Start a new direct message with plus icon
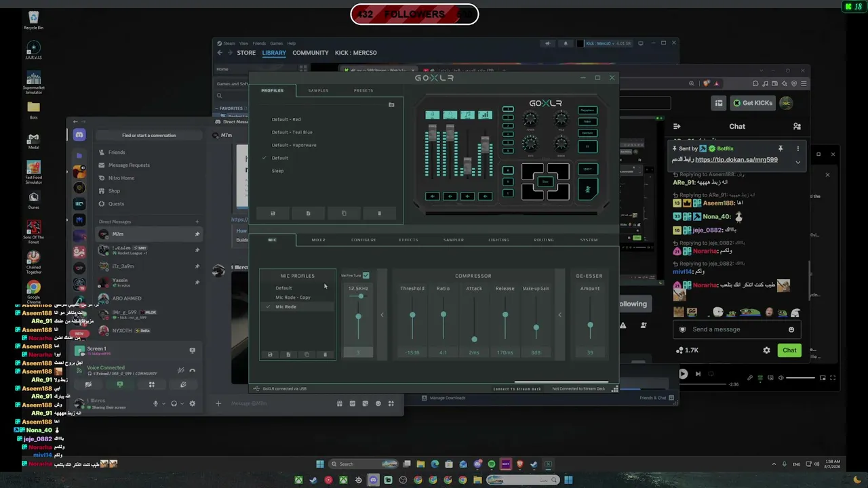868x488 pixels. pos(197,222)
